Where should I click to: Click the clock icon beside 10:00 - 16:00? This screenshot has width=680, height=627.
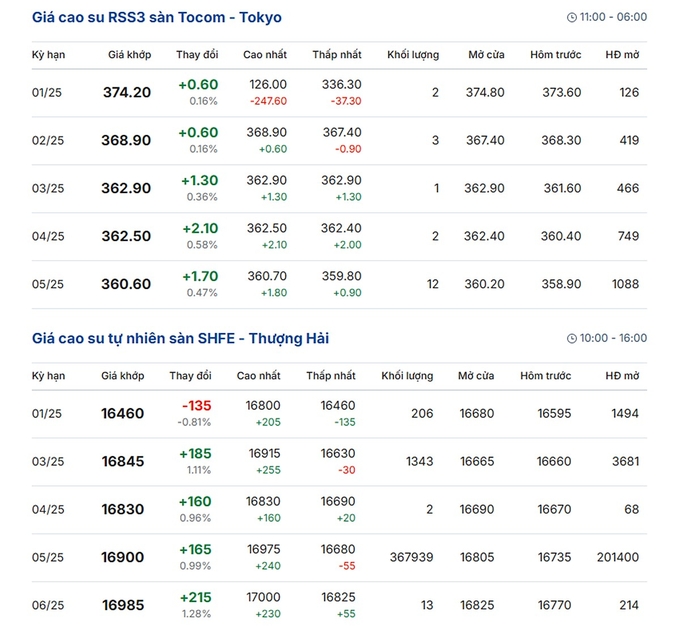(572, 339)
